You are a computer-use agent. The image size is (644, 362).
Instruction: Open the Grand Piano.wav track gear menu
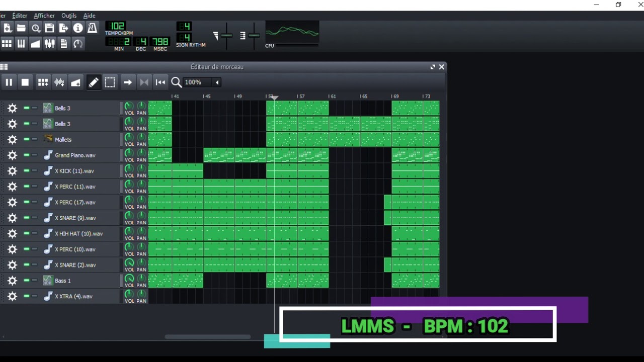pyautogui.click(x=12, y=155)
